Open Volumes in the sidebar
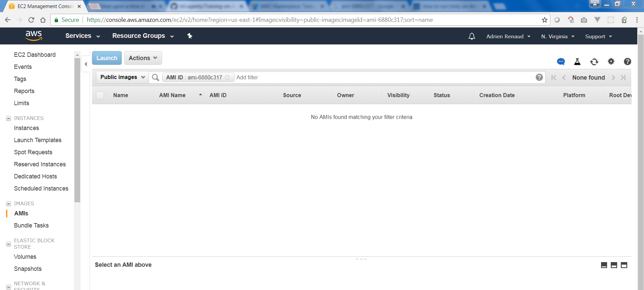 [x=25, y=257]
